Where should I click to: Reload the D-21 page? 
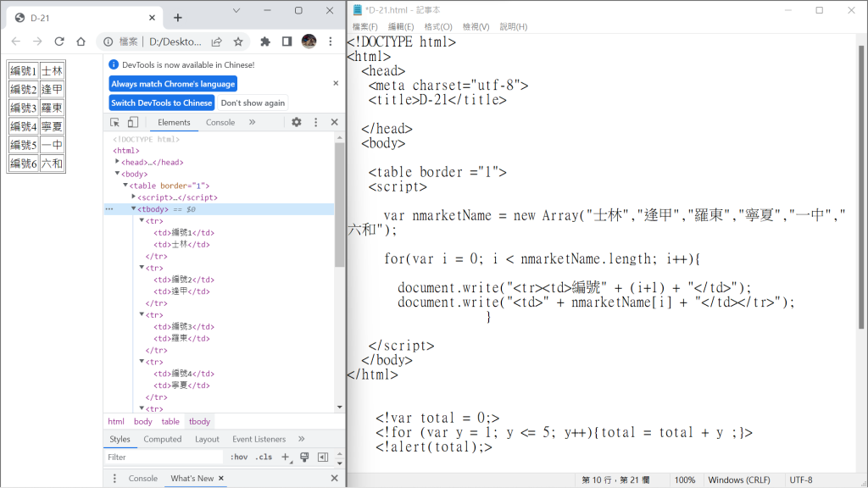pos(59,42)
